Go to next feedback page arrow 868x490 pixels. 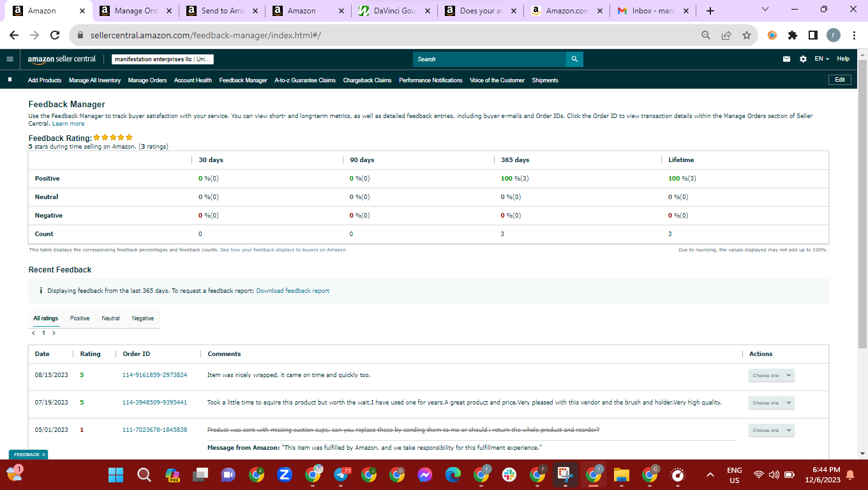(54, 333)
